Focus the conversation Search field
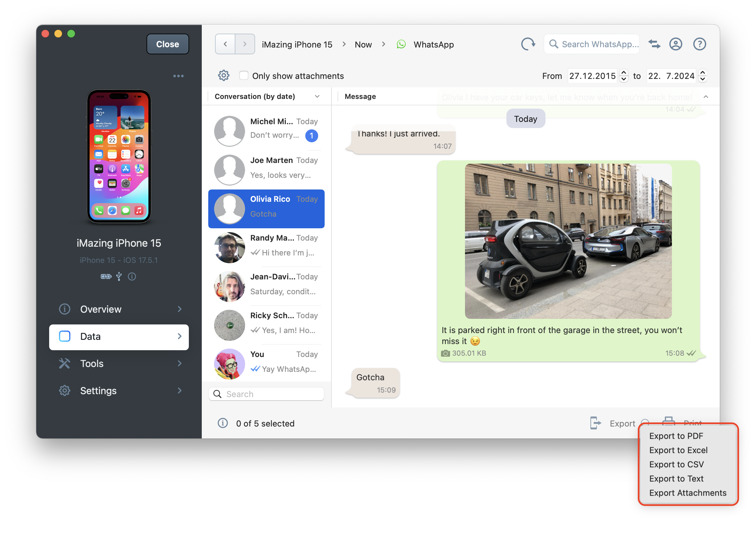Viewport: 756px width, 551px height. pos(266,394)
